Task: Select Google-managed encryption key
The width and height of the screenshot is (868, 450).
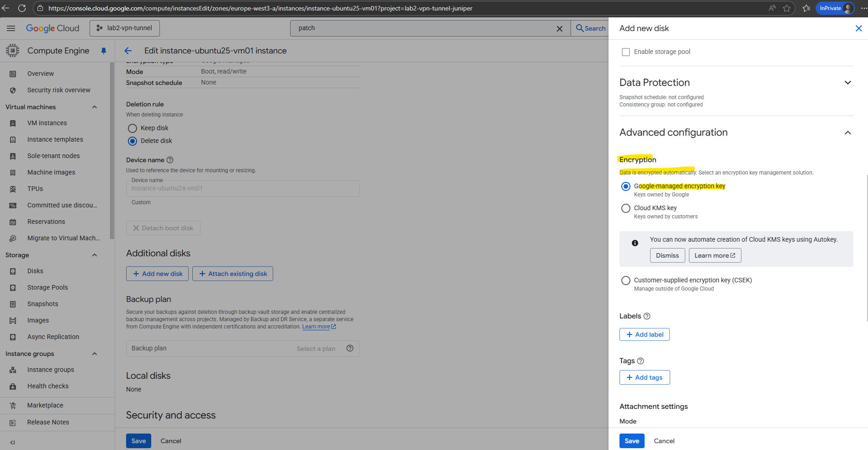Action: [x=626, y=186]
